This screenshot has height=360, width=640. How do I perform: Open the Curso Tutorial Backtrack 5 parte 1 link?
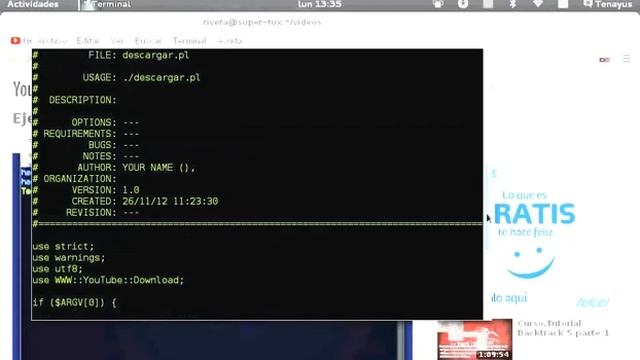[x=563, y=328]
